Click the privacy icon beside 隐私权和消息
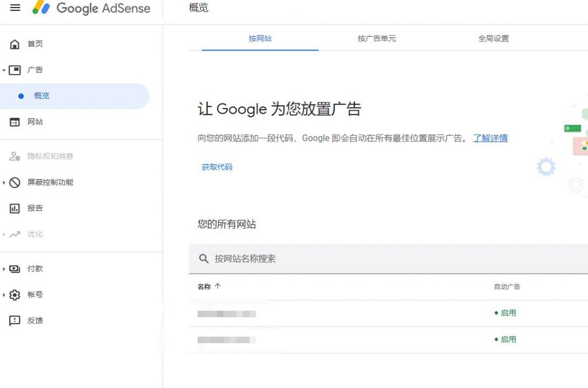Viewport: 588px width, 388px height. (x=14, y=156)
